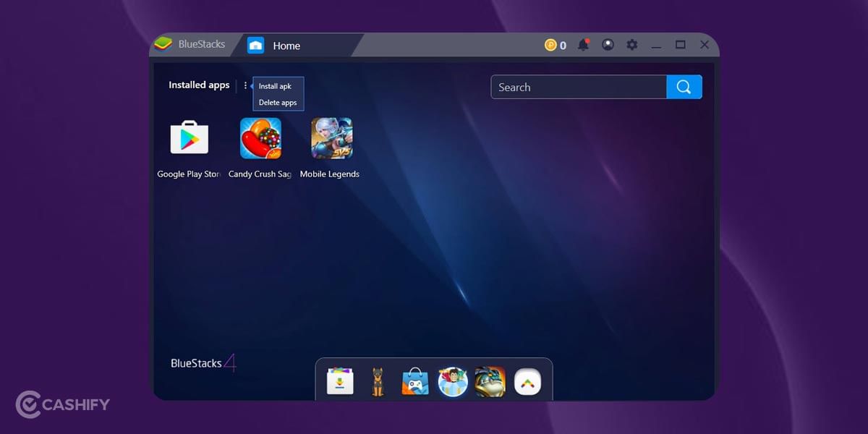This screenshot has height=434, width=868.
Task: Click the search magnifier button
Action: coord(684,87)
